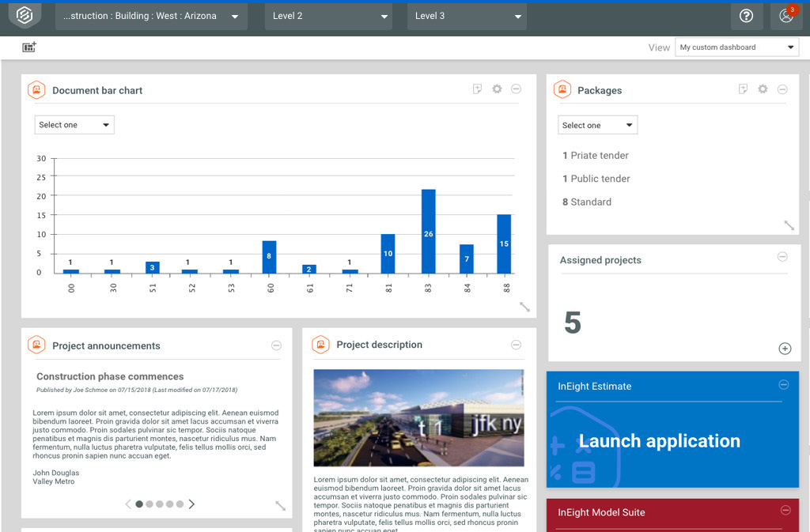Click the pin icon on the Packages widget

(x=743, y=89)
